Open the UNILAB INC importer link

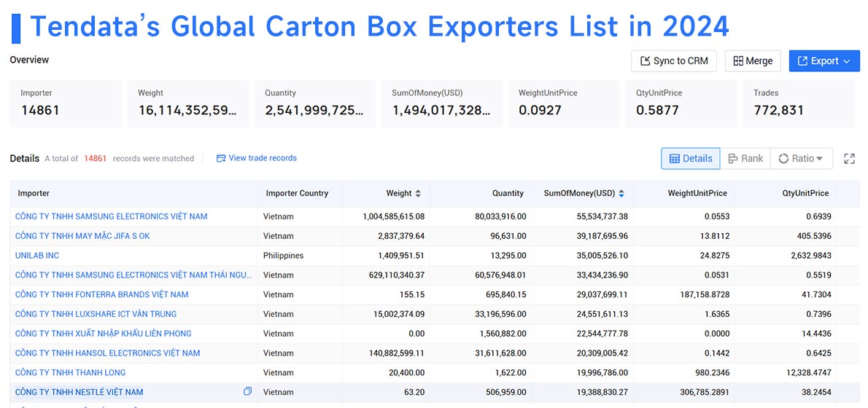coord(37,256)
